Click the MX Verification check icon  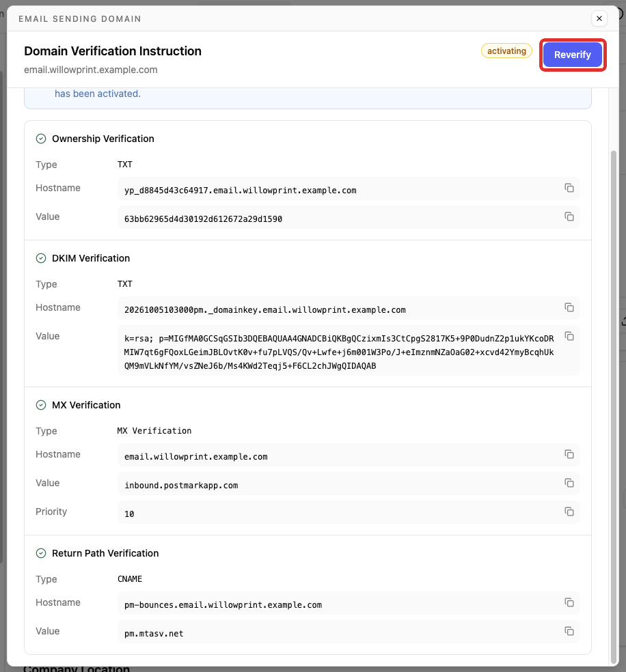(x=41, y=405)
